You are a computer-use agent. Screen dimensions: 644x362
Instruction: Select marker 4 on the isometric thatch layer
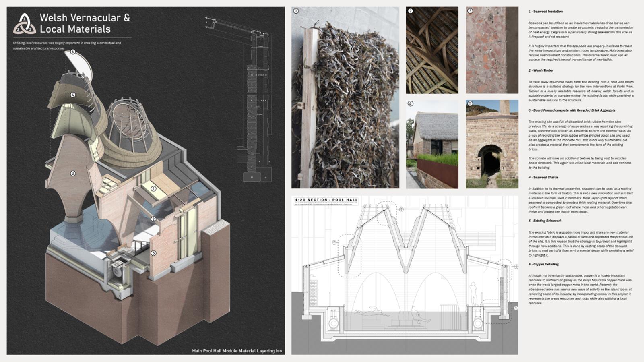pos(73,95)
